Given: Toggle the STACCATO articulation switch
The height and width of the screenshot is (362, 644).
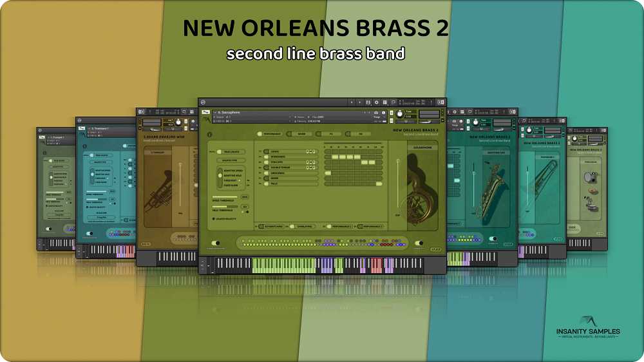Looking at the screenshot, I should pos(266,162).
